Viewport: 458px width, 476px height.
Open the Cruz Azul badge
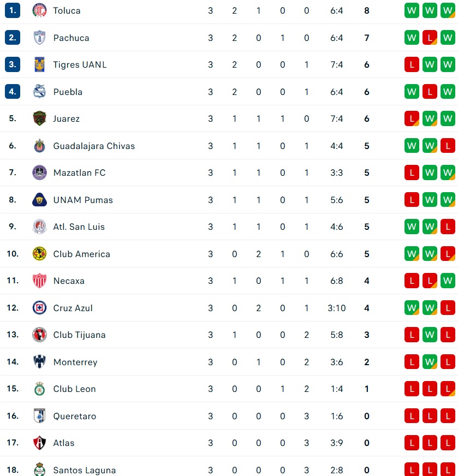pos(39,308)
